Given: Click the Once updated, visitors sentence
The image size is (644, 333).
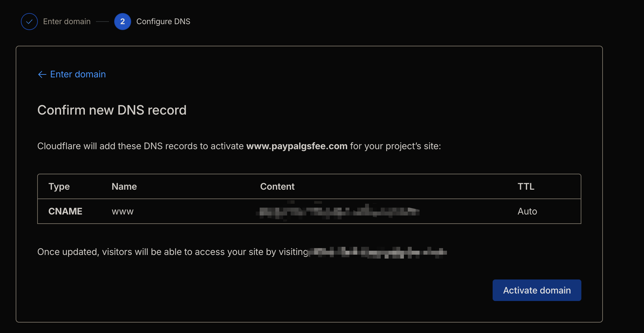Looking at the screenshot, I should pyautogui.click(x=173, y=252).
